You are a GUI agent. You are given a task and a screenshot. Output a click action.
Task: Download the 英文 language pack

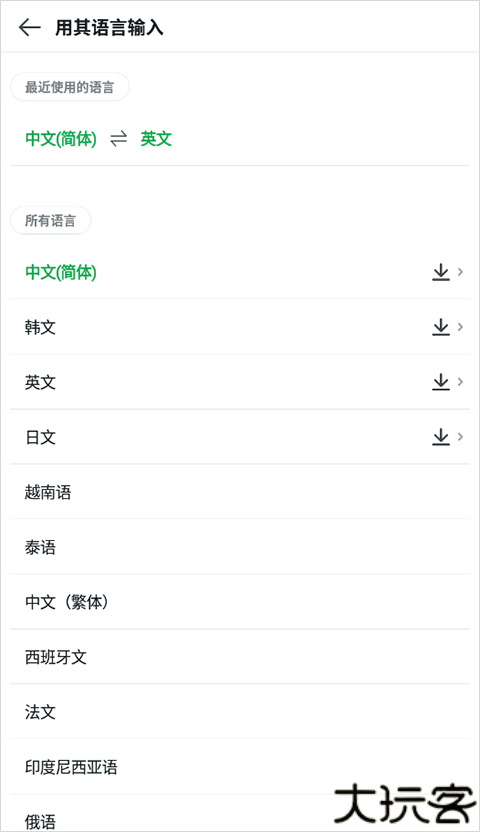click(441, 382)
